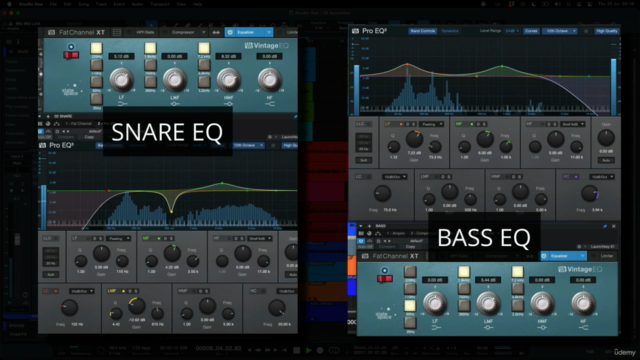Flip the red power switch on snare VintageEQ
Screen dimensions: 640x360
pos(71,55)
